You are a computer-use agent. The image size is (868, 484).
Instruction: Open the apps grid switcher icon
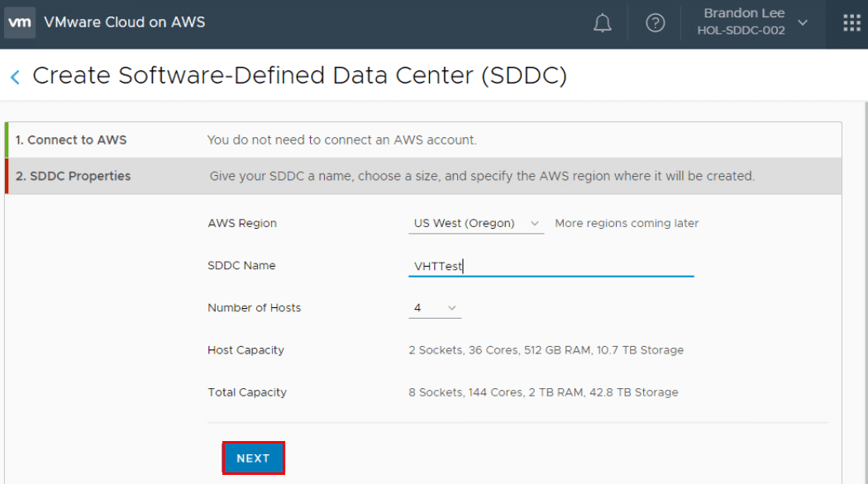[x=851, y=23]
